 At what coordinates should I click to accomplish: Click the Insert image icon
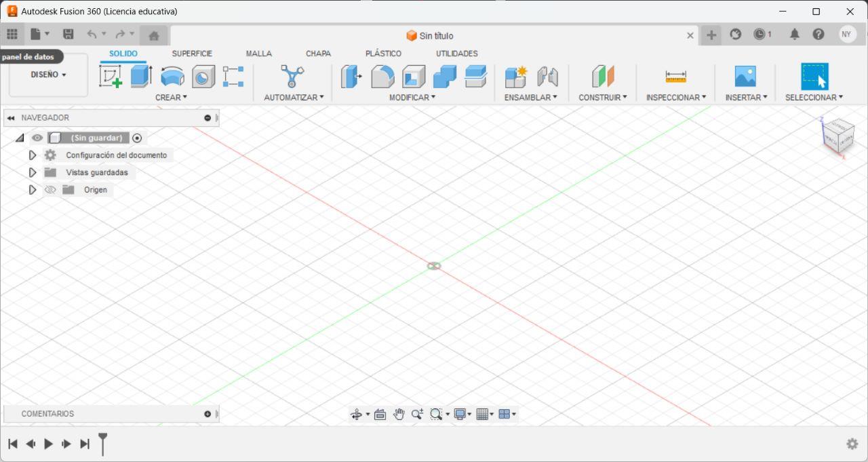point(745,76)
